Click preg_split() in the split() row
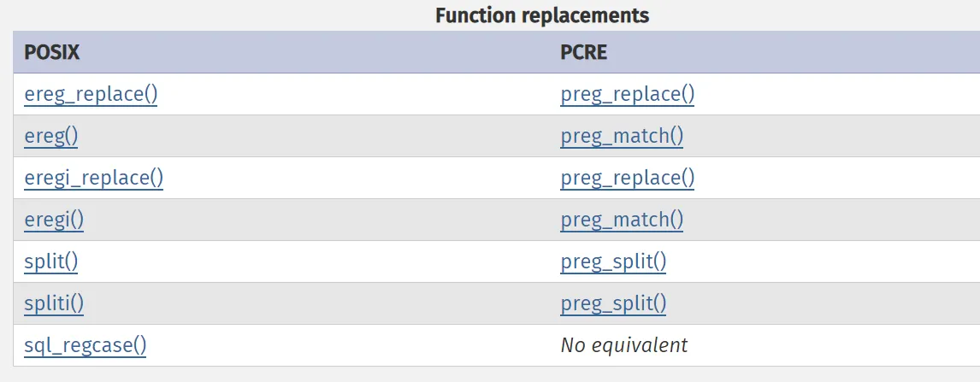Screen dimensions: 980x382 [613, 262]
